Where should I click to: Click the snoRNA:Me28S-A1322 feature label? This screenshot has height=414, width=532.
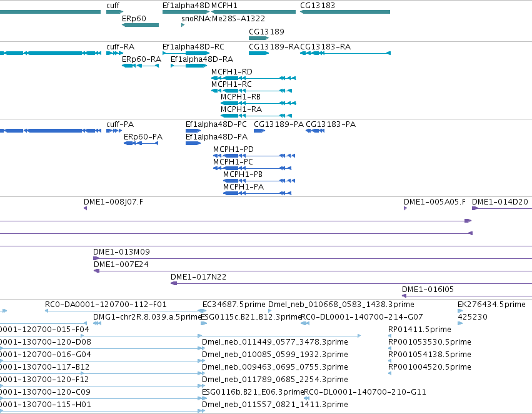point(223,19)
